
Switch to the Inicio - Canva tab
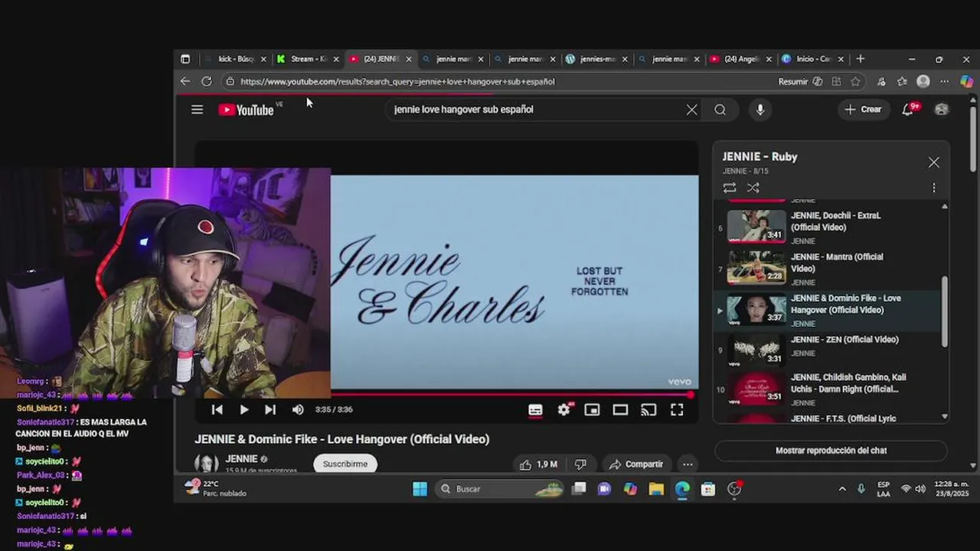click(812, 59)
